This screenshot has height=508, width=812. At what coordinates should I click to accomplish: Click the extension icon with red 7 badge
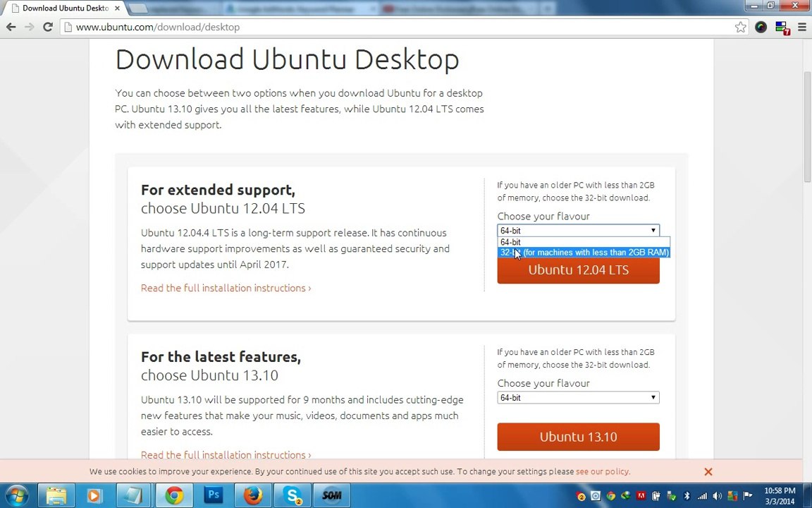tap(782, 28)
